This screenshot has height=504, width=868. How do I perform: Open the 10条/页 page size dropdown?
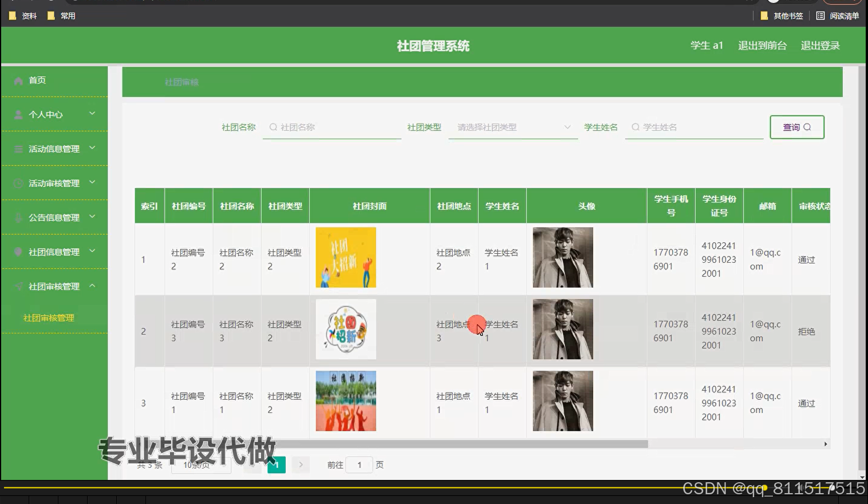point(201,465)
